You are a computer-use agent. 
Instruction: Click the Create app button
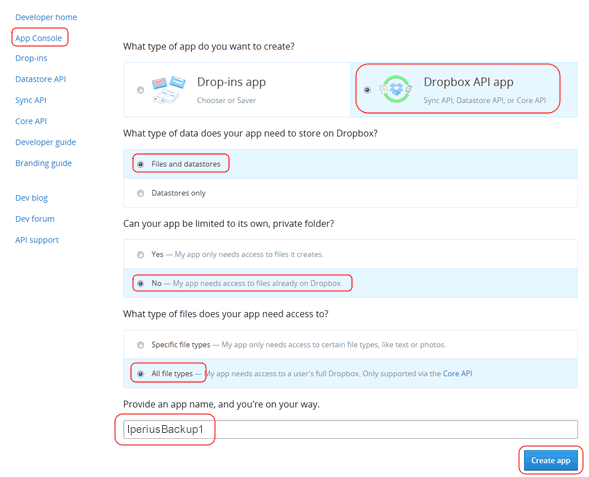[x=550, y=460]
